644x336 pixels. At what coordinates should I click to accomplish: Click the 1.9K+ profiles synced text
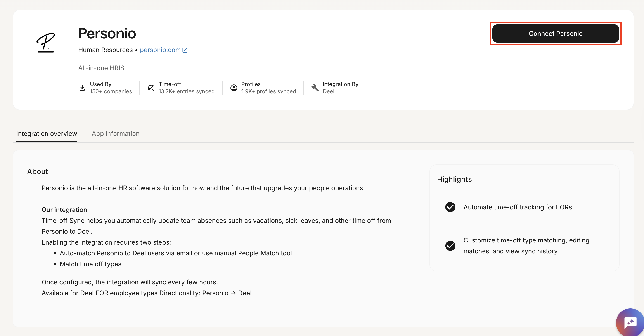click(x=268, y=92)
